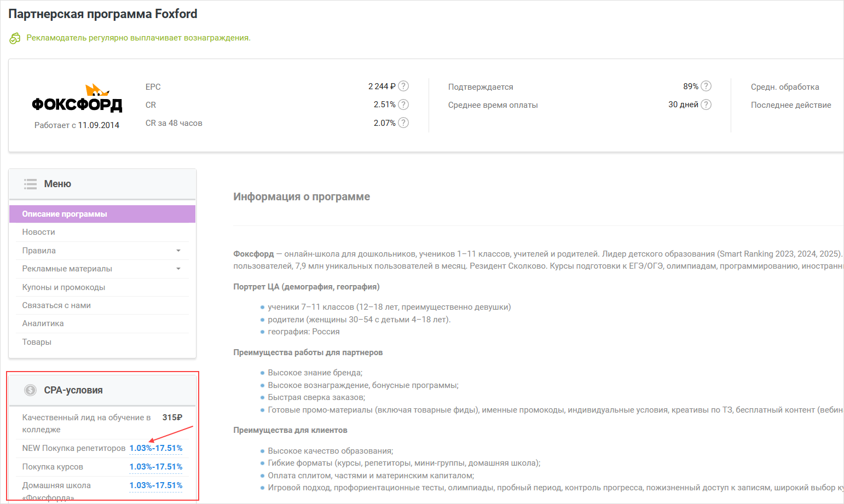Click the CPA-условия coin icon
Viewport: 844px width, 504px height.
pyautogui.click(x=31, y=390)
